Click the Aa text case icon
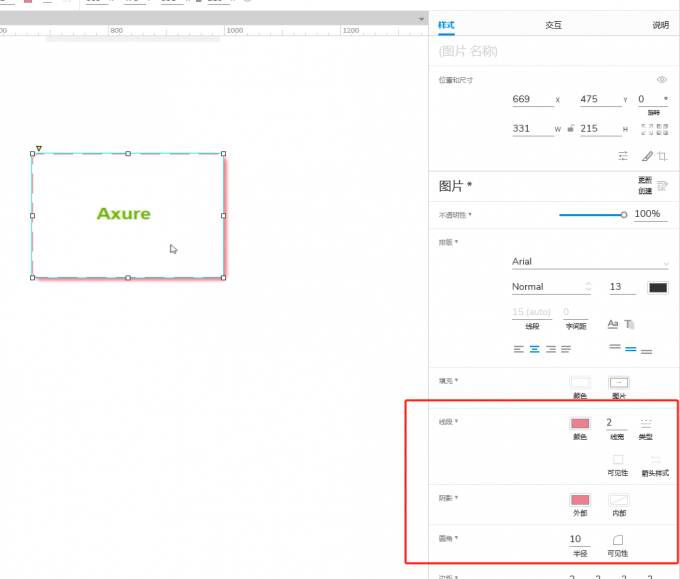The image size is (680, 579). coord(613,324)
